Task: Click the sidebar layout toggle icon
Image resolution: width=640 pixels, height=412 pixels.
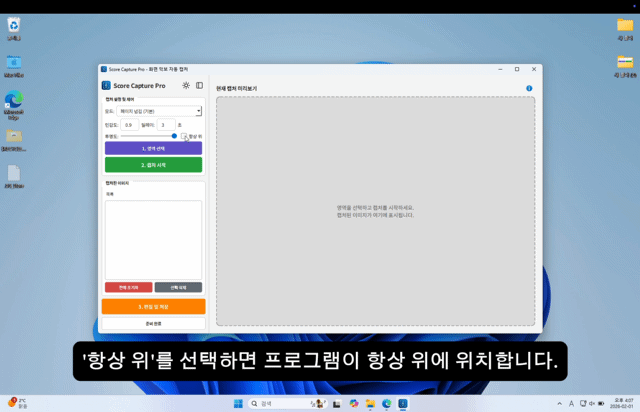Action: coord(199,86)
